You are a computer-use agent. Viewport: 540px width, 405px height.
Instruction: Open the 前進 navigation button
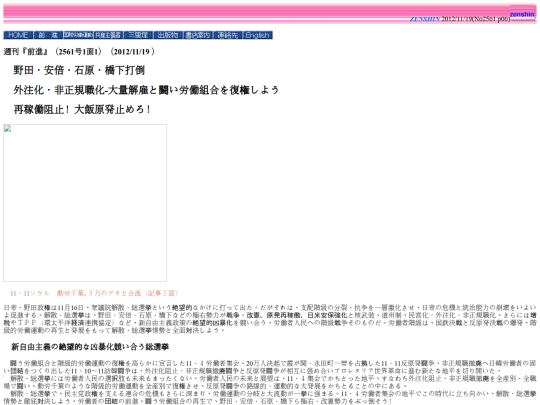(48, 35)
